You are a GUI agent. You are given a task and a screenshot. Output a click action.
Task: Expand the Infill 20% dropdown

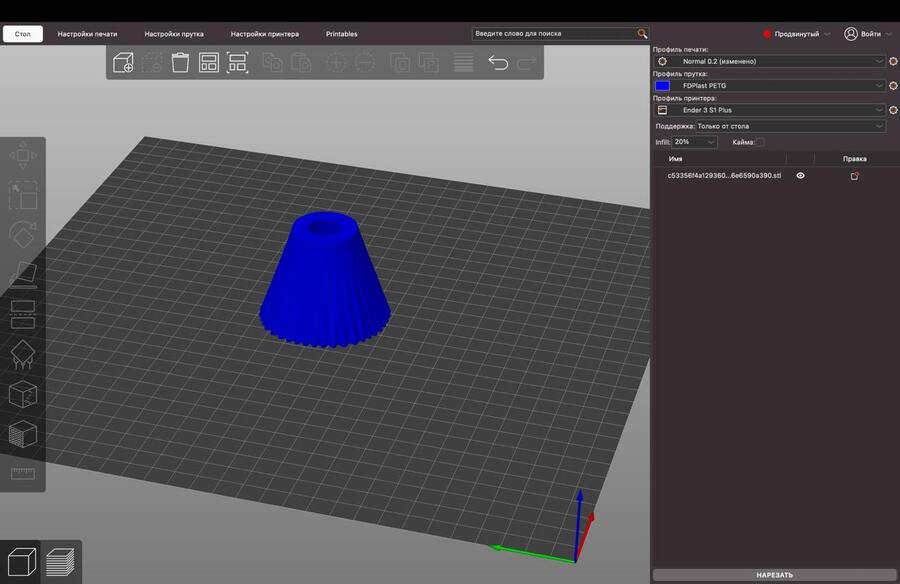tap(695, 142)
